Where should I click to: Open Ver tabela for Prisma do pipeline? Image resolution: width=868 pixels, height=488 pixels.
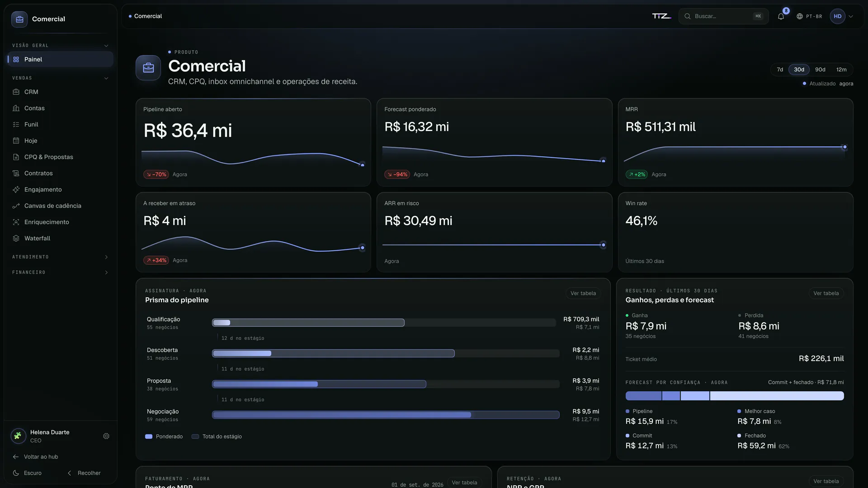[583, 293]
